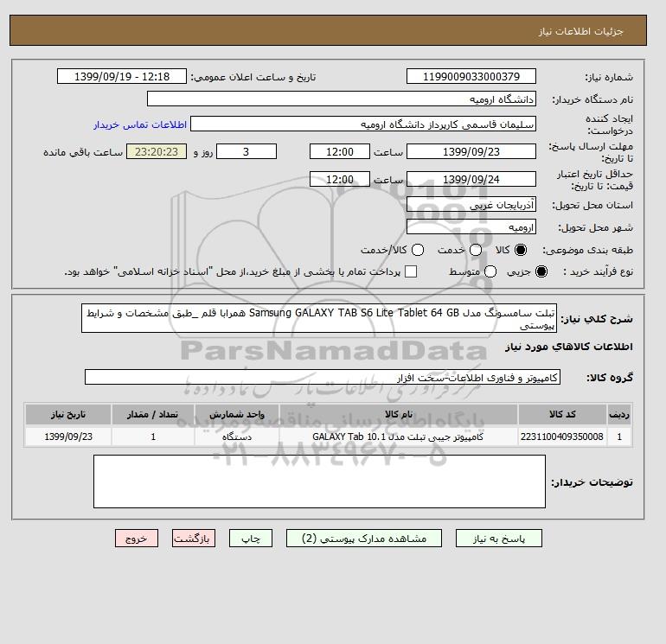The height and width of the screenshot is (644, 666).
Task: Click the چاپ print button
Action: [251, 539]
